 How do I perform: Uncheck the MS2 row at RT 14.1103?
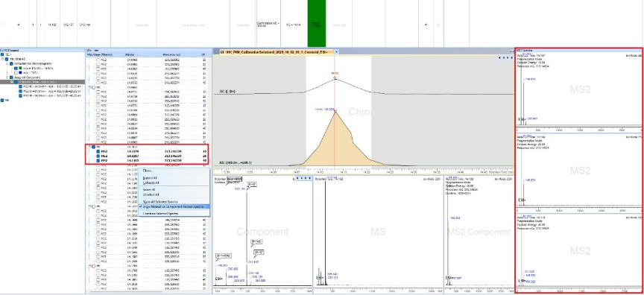98,160
